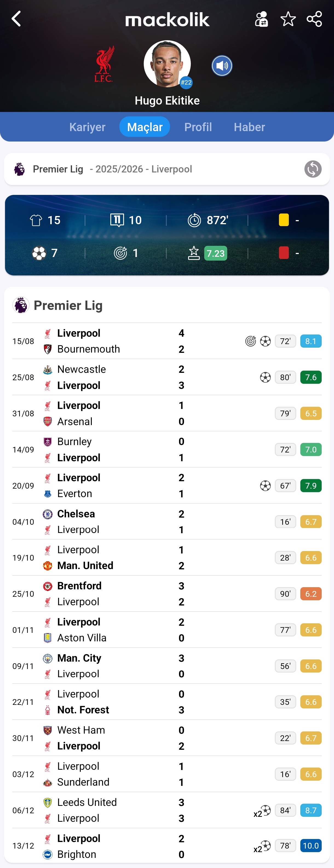Image resolution: width=334 pixels, height=868 pixels.
Task: Play the name pronunciation speaker button
Action: click(222, 66)
